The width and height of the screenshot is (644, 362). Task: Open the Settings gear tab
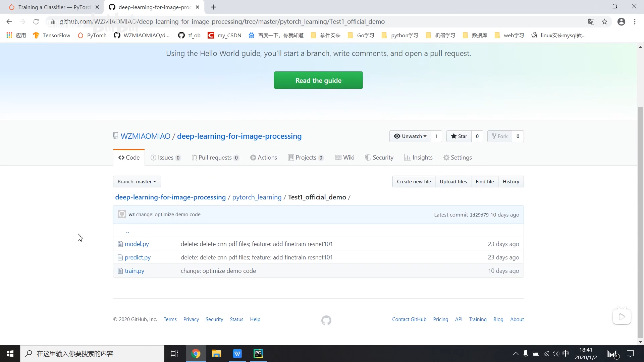[x=458, y=158]
